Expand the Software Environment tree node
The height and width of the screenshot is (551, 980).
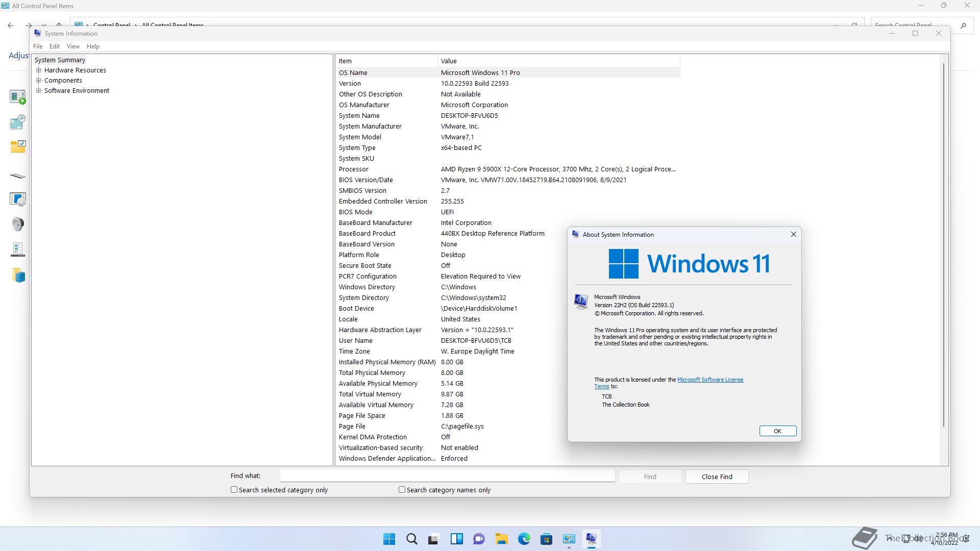click(x=38, y=90)
